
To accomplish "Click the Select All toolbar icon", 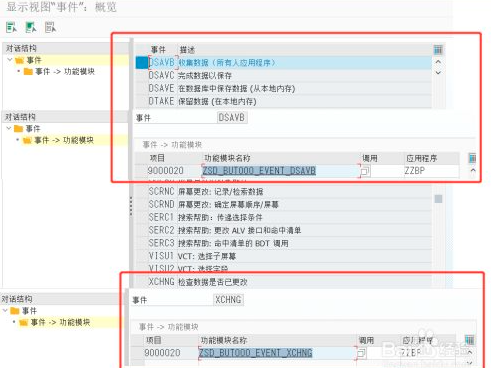I will pyautogui.click(x=11, y=27).
